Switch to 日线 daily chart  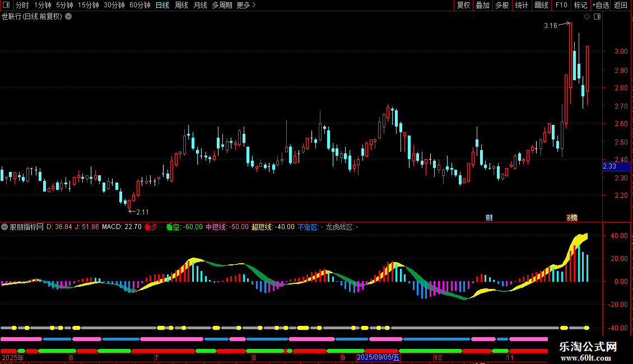[162, 5]
